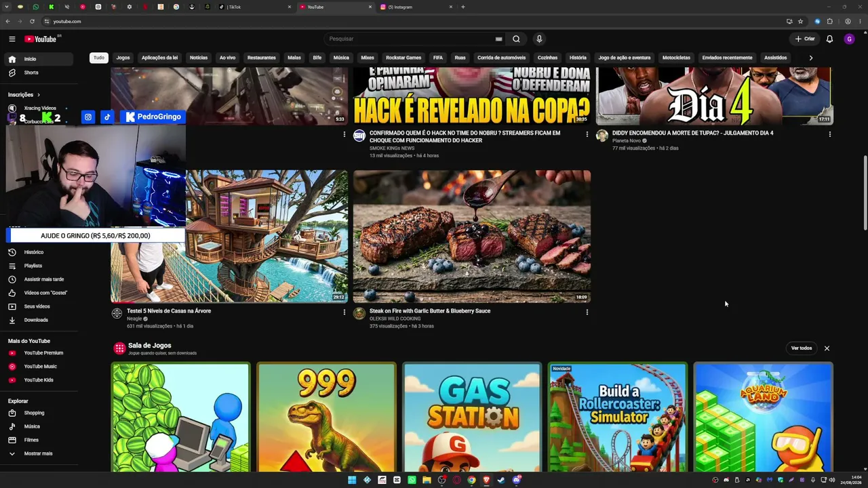868x488 pixels.
Task: Select the Motocicletas filter chip
Action: pos(676,58)
